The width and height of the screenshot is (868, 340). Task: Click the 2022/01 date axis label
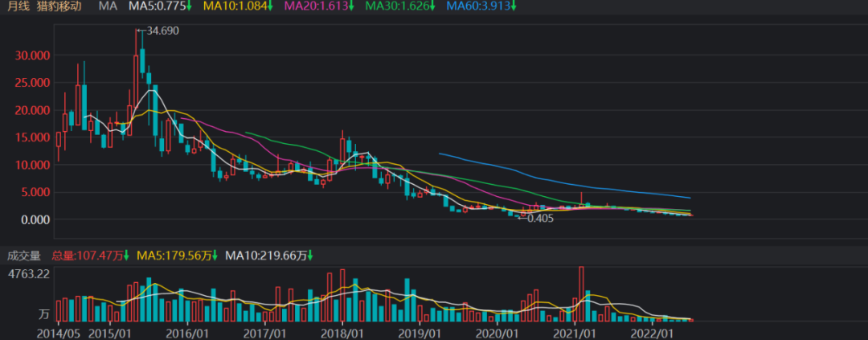click(x=652, y=334)
